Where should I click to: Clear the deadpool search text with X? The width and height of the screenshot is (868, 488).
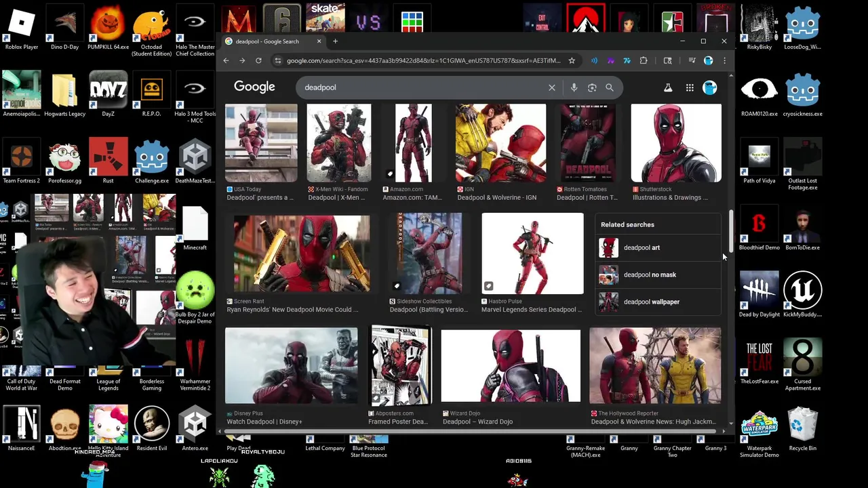[552, 87]
